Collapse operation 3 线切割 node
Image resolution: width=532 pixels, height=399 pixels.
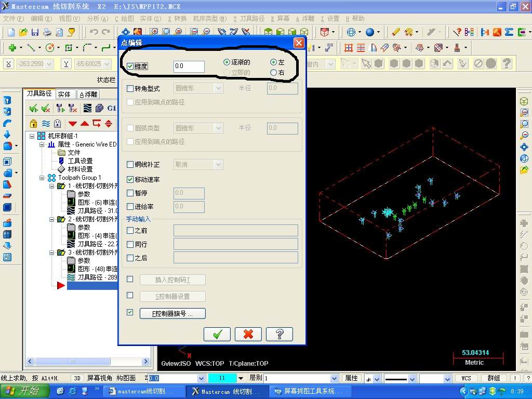click(x=51, y=252)
